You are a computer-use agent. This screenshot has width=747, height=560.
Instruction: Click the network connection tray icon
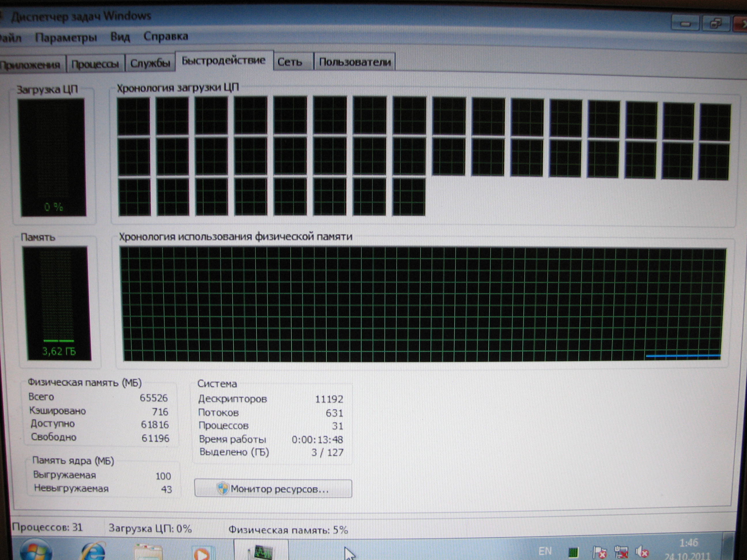(x=621, y=552)
